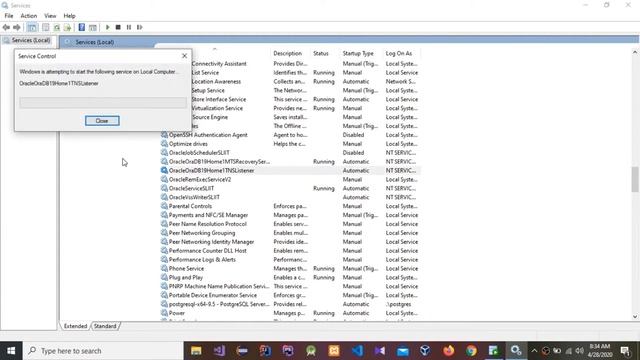Viewport: 640px width, 360px height.
Task: Select OracleOraDB19Home1MTSRecoveryService row
Action: point(290,162)
